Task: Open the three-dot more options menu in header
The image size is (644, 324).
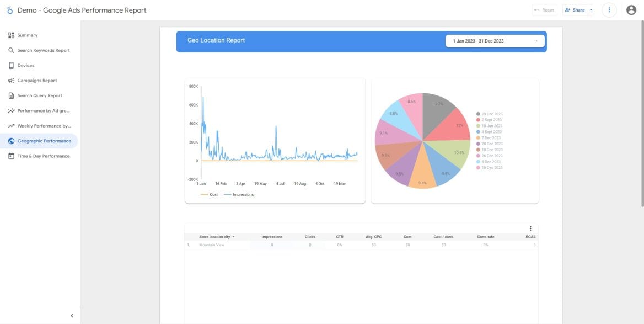Action: 609,10
